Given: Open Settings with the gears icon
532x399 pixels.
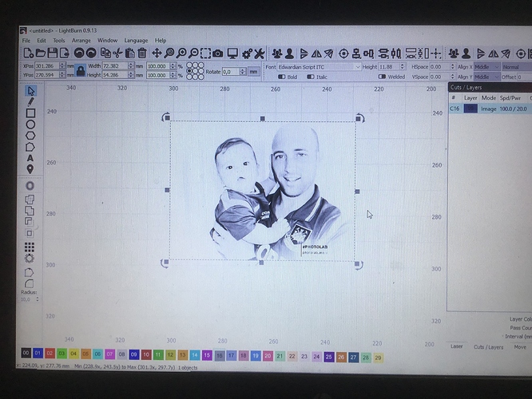Looking at the screenshot, I should (247, 53).
